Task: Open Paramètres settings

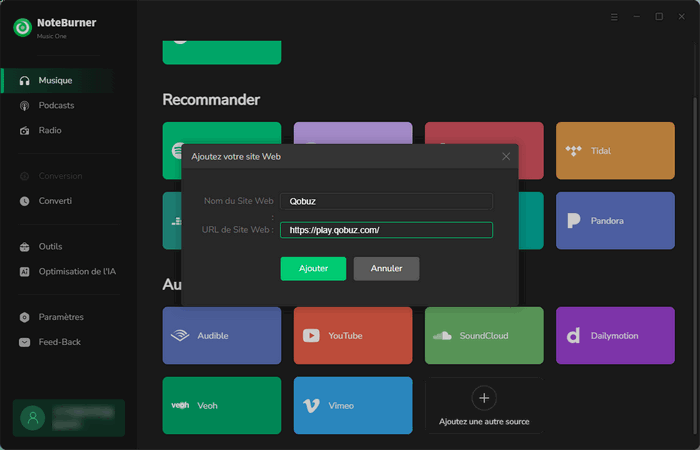Action: 61,317
